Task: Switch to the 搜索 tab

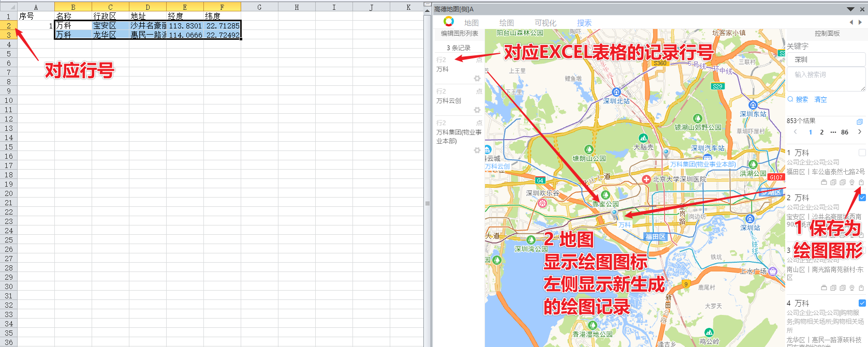Action: coord(584,23)
